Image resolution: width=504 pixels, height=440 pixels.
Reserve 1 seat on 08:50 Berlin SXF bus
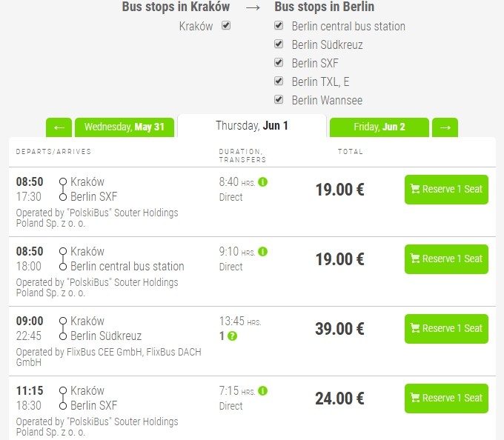(446, 190)
